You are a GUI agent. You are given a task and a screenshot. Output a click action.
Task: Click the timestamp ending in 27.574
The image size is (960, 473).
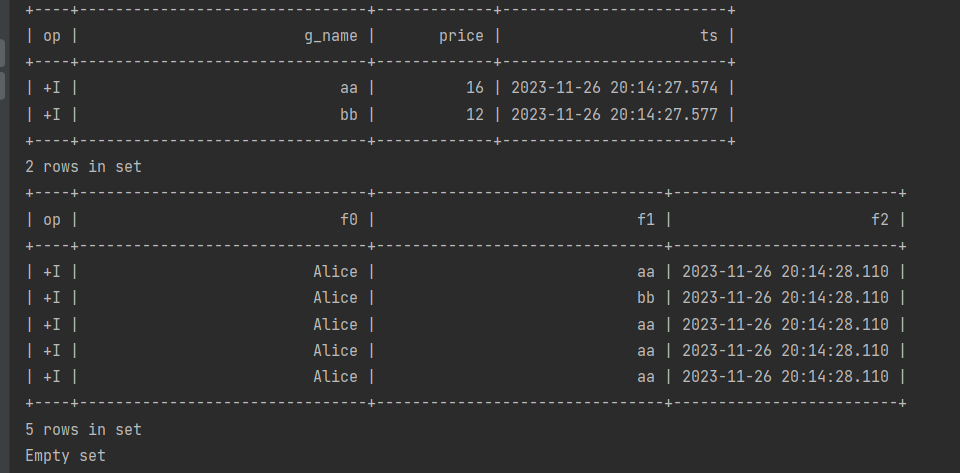coord(614,88)
